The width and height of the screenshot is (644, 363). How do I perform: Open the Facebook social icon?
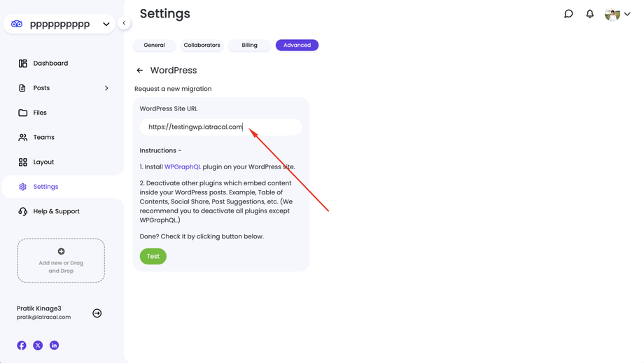(x=22, y=346)
